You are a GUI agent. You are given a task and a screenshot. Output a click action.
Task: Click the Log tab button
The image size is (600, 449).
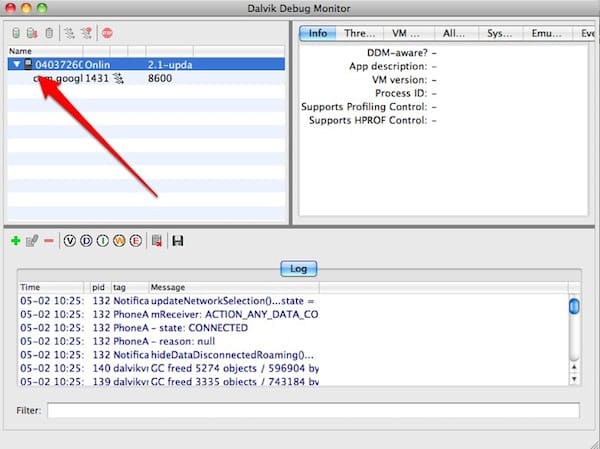pyautogui.click(x=299, y=268)
